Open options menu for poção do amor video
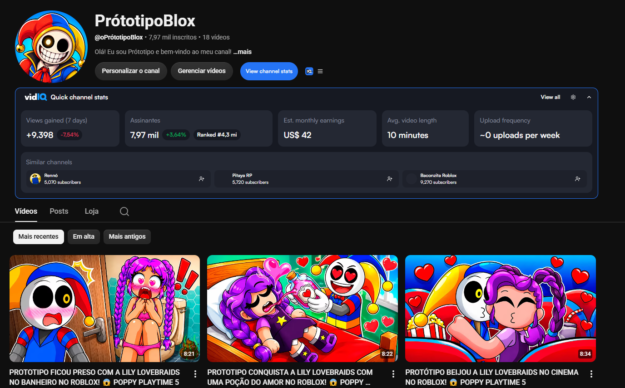 click(x=393, y=374)
